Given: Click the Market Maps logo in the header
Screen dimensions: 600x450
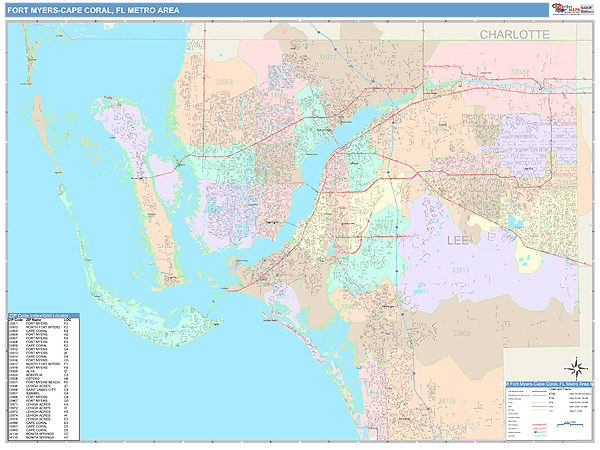Looking at the screenshot, I should point(569,8).
